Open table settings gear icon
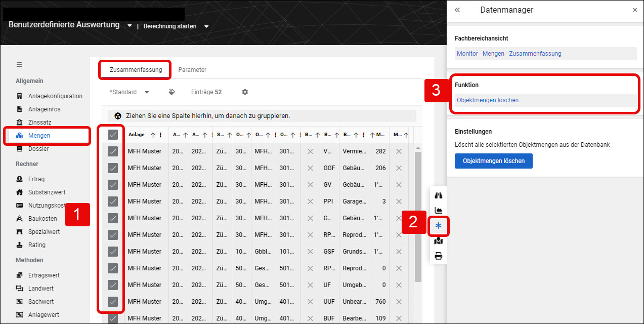 coord(245,92)
